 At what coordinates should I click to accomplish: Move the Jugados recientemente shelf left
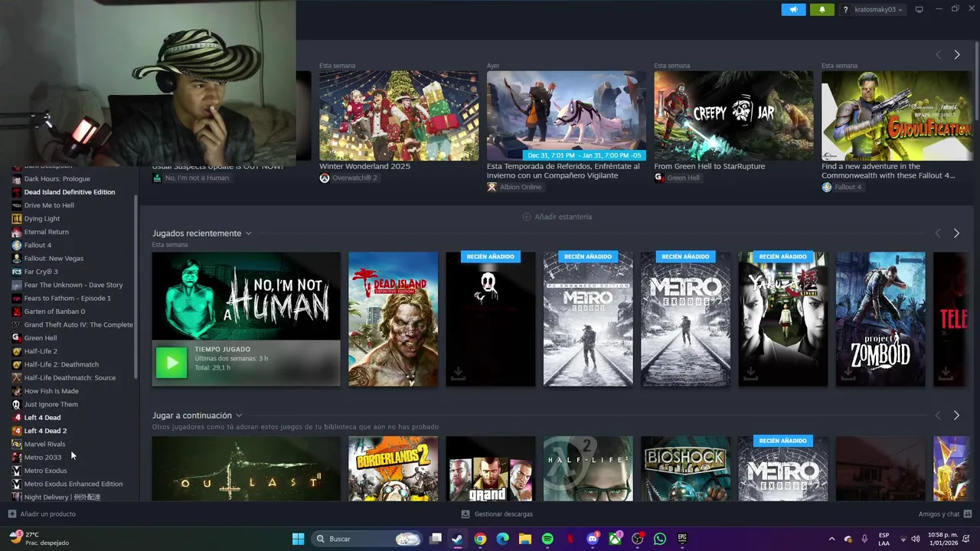point(938,233)
